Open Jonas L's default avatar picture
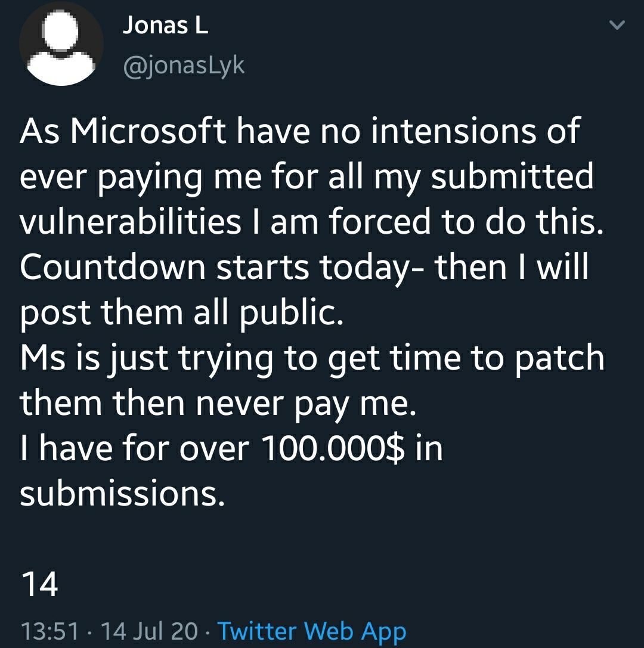Screen dimensions: 644x648 tap(61, 43)
